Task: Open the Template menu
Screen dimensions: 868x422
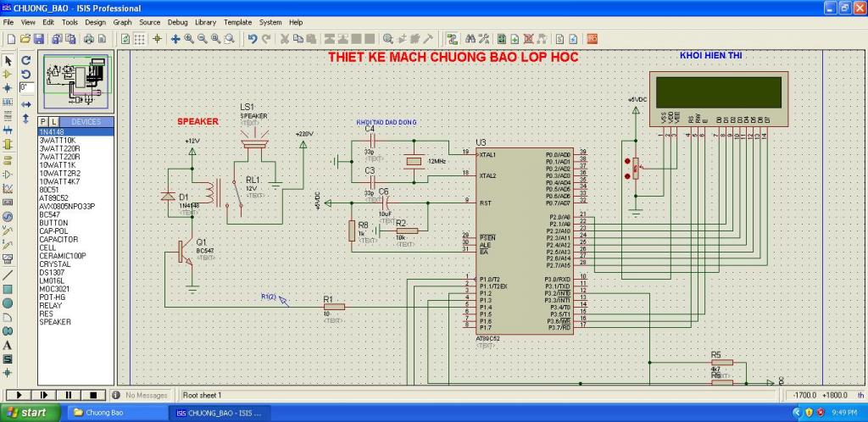Action: pyautogui.click(x=237, y=22)
